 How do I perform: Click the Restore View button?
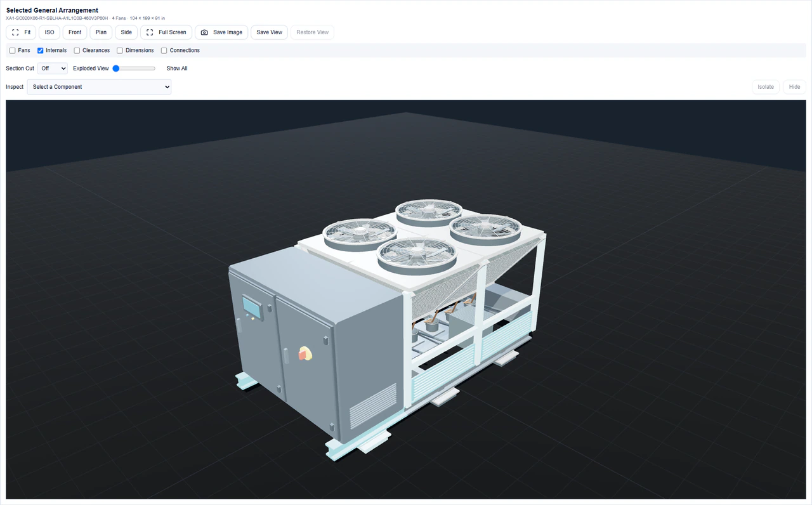(x=313, y=32)
